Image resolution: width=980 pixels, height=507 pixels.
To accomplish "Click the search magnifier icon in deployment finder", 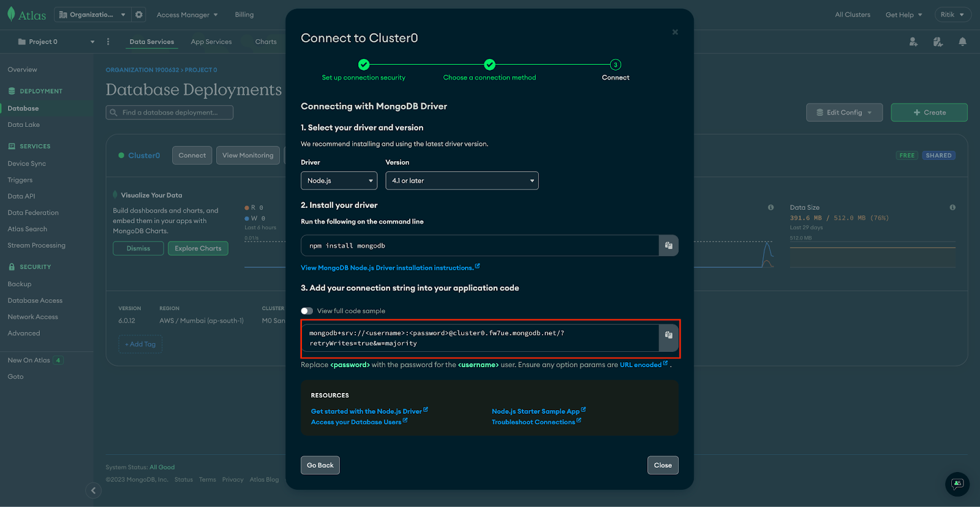I will tap(113, 113).
